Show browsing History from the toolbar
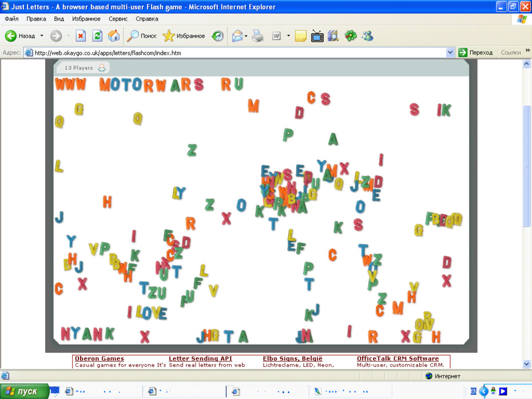The height and width of the screenshot is (399, 532). point(217,35)
